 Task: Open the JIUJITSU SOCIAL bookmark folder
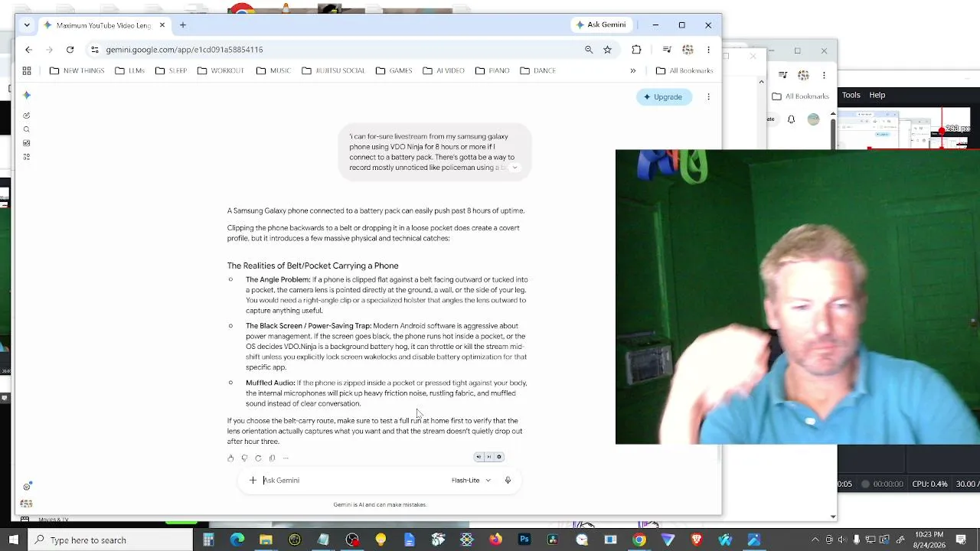click(333, 70)
